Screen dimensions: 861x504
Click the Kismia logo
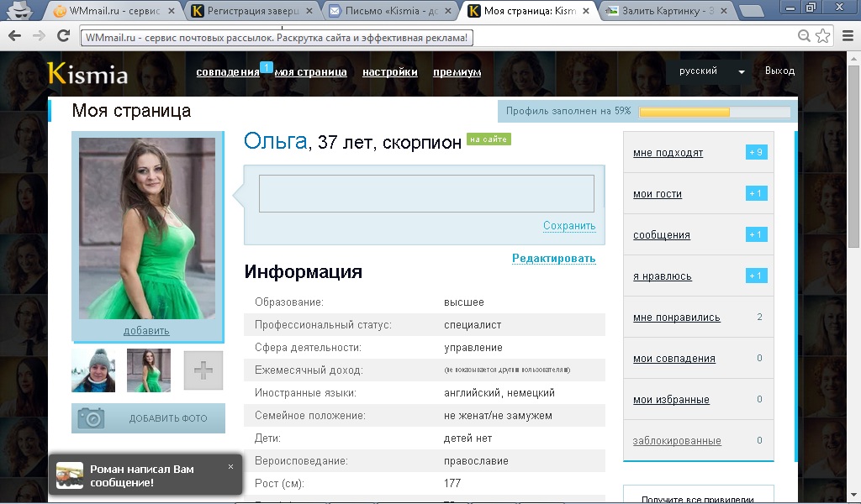[87, 73]
